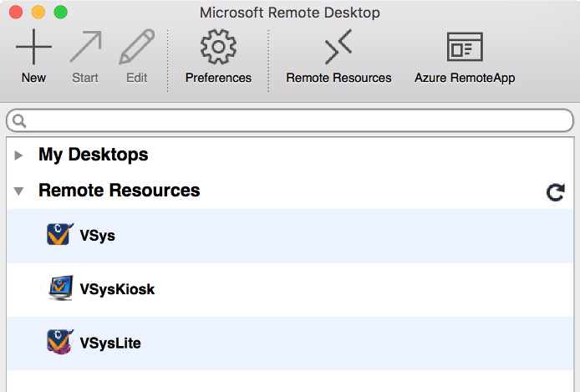This screenshot has width=580, height=392.
Task: Focus the search text field
Action: [293, 121]
